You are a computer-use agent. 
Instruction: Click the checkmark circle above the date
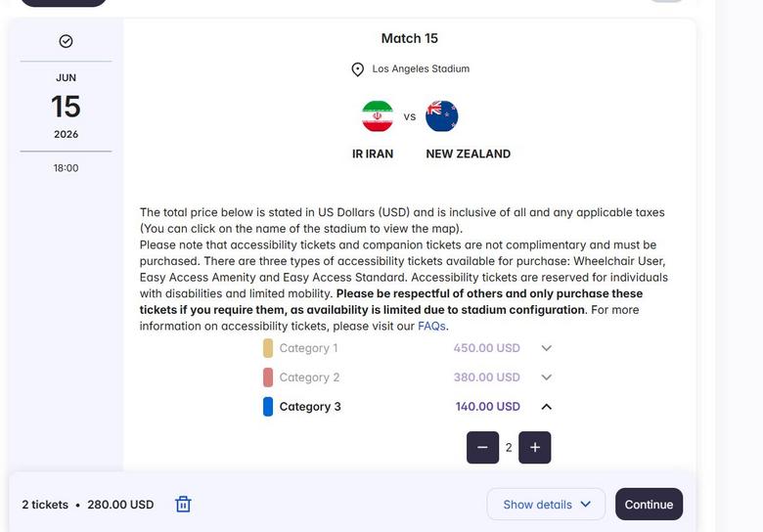(66, 41)
